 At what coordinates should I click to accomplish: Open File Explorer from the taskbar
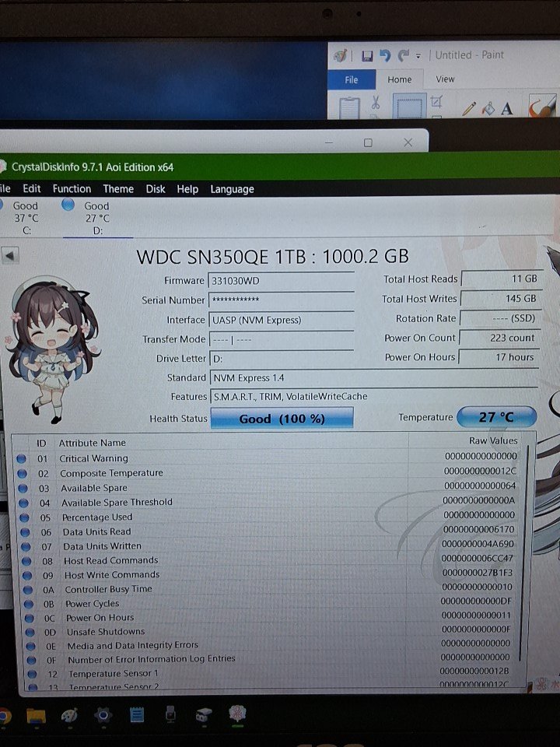pyautogui.click(x=36, y=715)
